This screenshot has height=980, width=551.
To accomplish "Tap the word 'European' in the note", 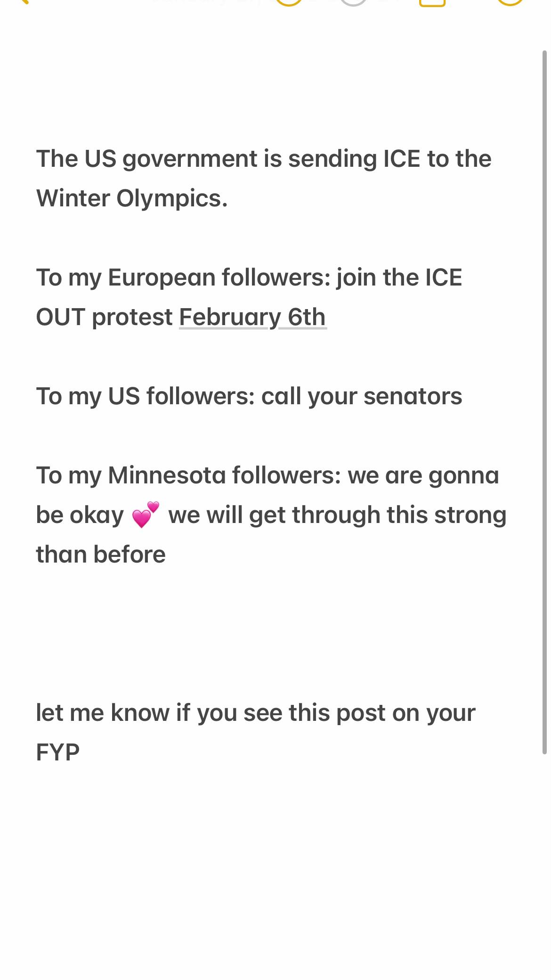I will click(x=162, y=278).
